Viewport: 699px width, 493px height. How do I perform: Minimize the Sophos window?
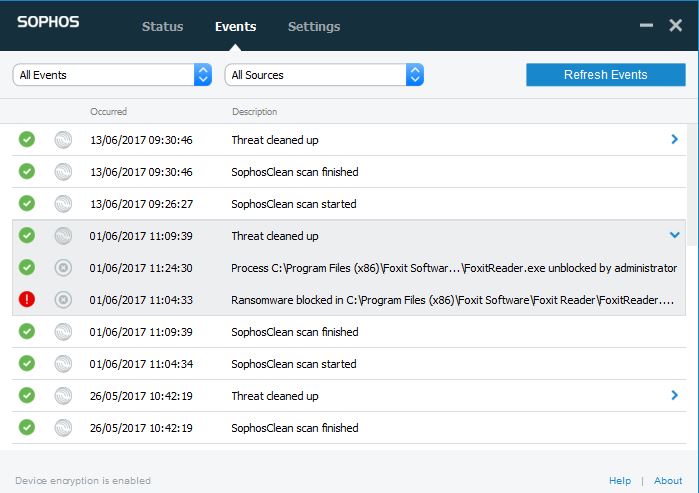(x=646, y=25)
